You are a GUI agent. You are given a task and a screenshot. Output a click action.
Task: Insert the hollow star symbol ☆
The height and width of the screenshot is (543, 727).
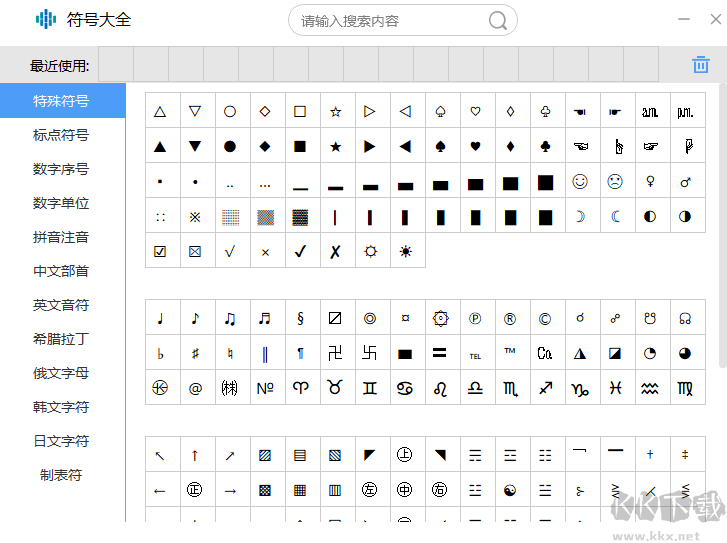click(335, 111)
